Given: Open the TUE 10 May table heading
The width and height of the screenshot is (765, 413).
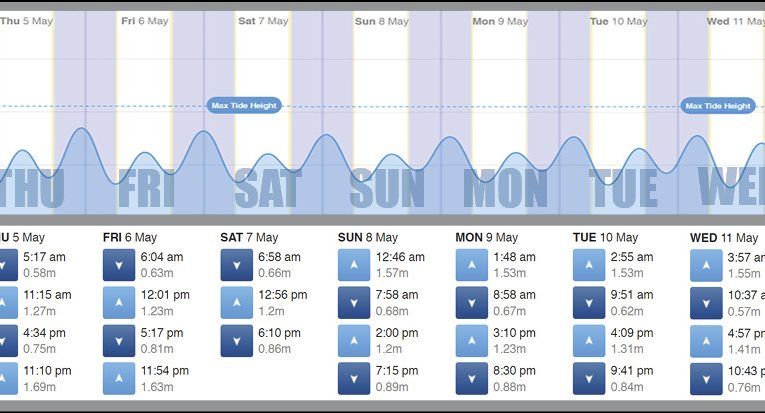Looking at the screenshot, I should 605,237.
